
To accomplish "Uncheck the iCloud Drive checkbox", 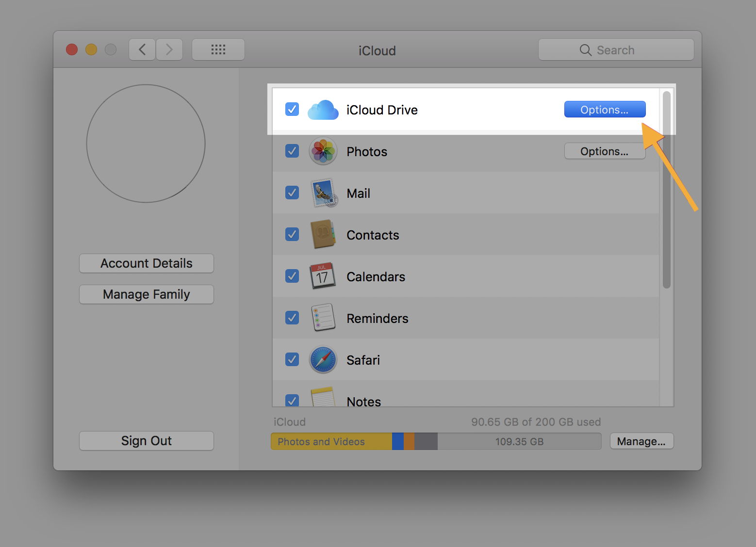I will 292,109.
